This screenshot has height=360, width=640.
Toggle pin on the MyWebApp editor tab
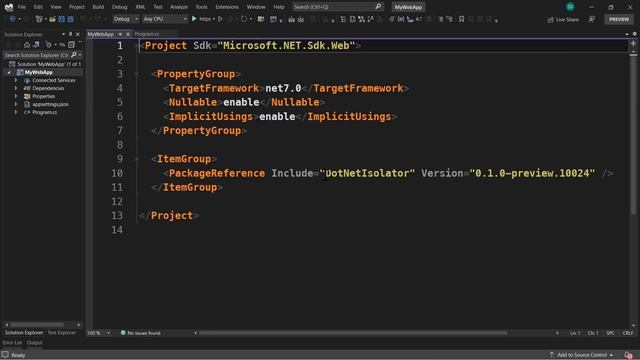[x=120, y=34]
